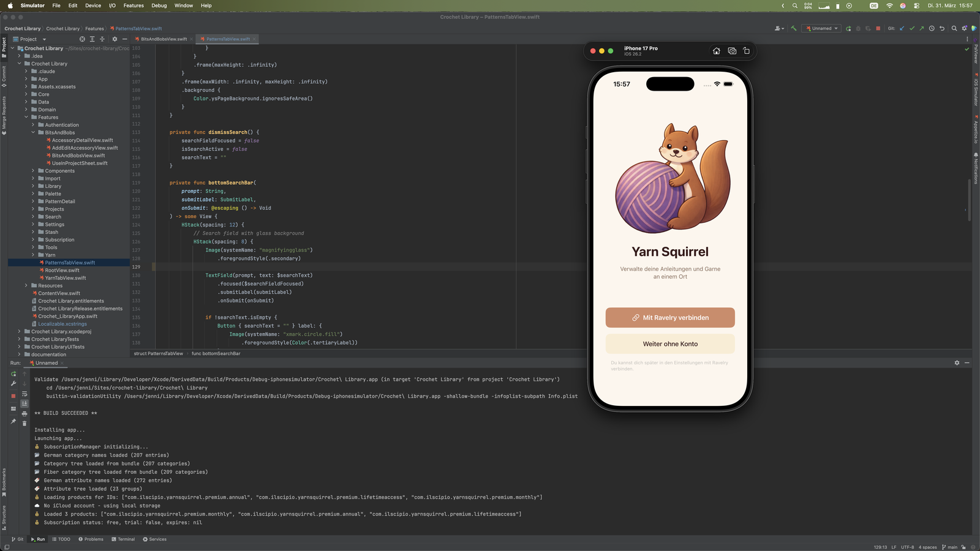Click the Git push arrow icon
980x551 pixels.
tap(921, 28)
